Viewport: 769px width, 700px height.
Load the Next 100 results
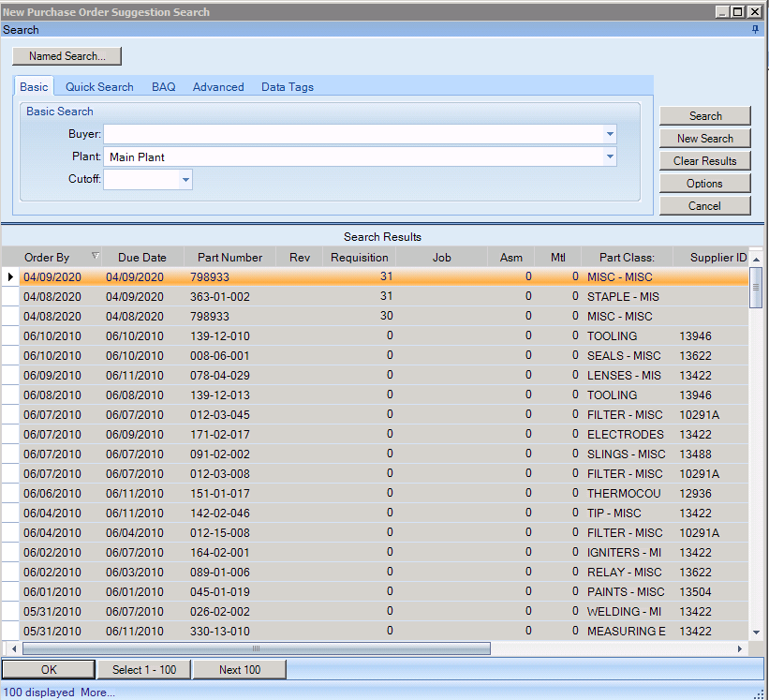240,670
